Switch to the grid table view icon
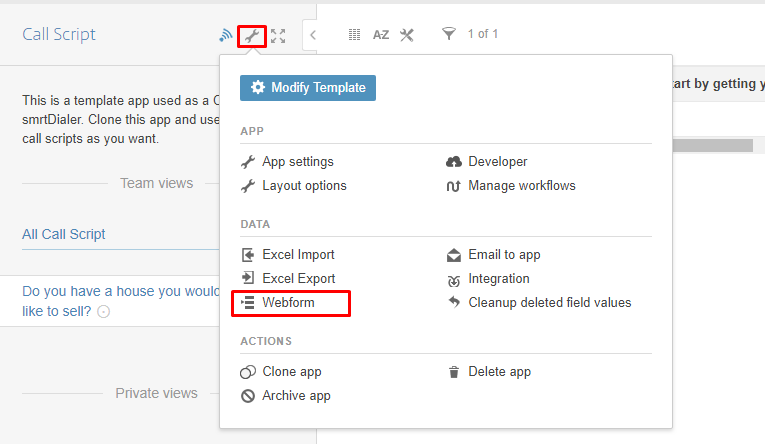The width and height of the screenshot is (765, 444). click(x=354, y=35)
